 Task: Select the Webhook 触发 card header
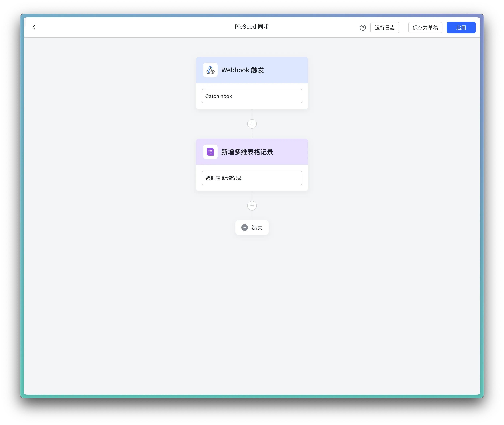click(x=287, y=70)
